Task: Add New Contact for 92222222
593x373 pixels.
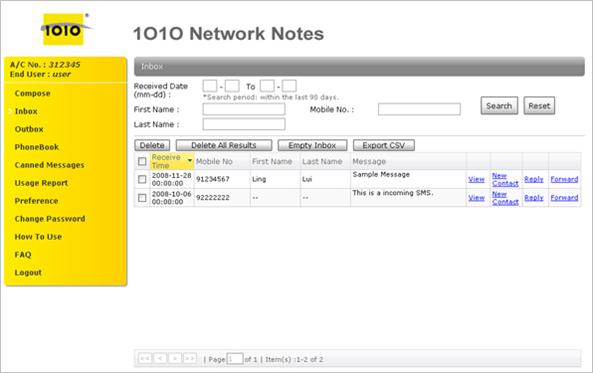Action: pyautogui.click(x=505, y=198)
